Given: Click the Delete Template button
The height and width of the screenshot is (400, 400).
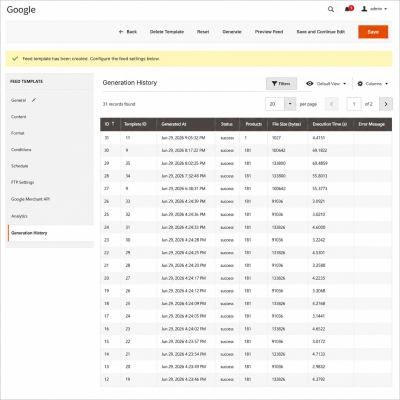Looking at the screenshot, I should [x=167, y=32].
